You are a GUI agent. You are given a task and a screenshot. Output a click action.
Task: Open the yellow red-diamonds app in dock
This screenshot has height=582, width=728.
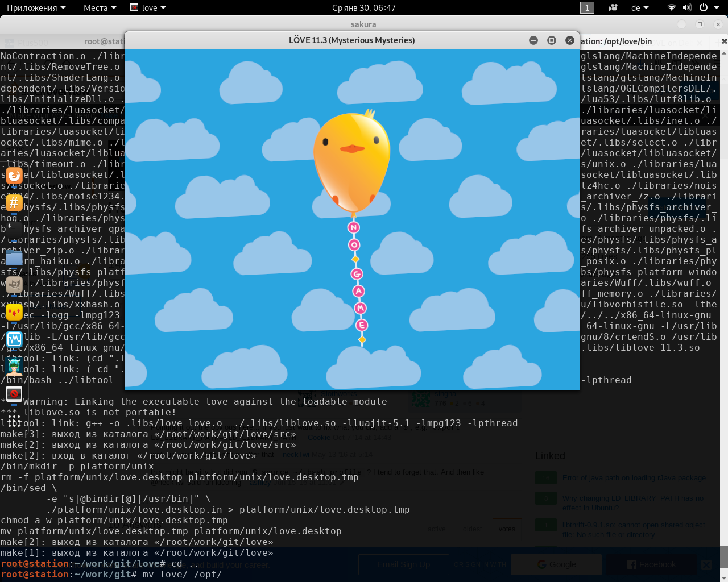[x=14, y=312]
